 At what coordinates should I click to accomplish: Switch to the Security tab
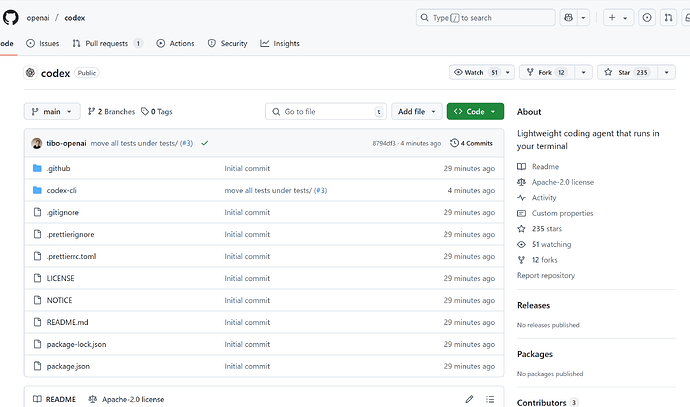tap(228, 44)
